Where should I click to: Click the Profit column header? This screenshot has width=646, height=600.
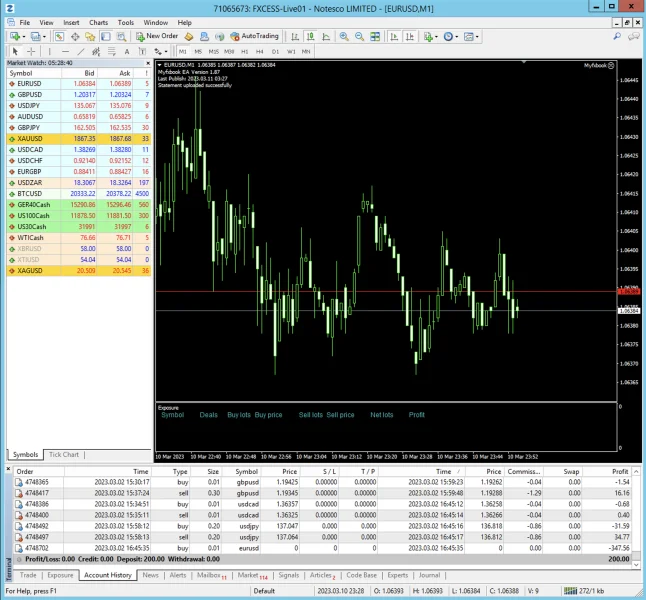click(621, 470)
